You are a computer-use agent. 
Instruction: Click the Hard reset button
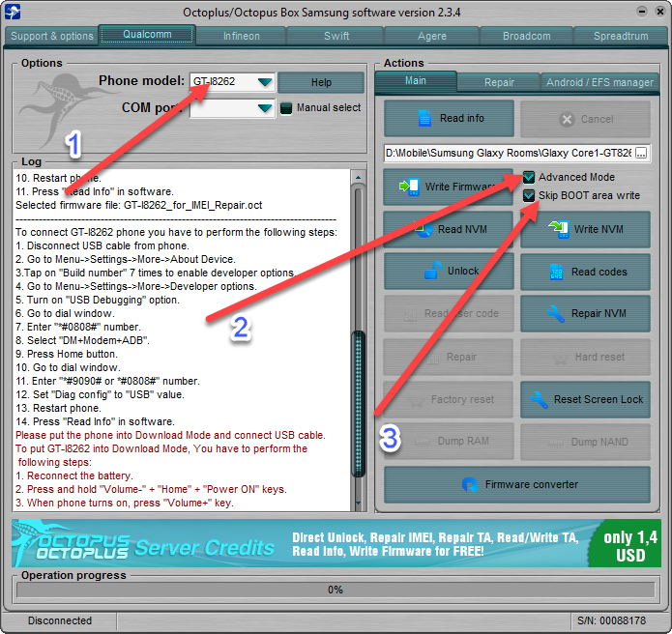[x=585, y=357]
